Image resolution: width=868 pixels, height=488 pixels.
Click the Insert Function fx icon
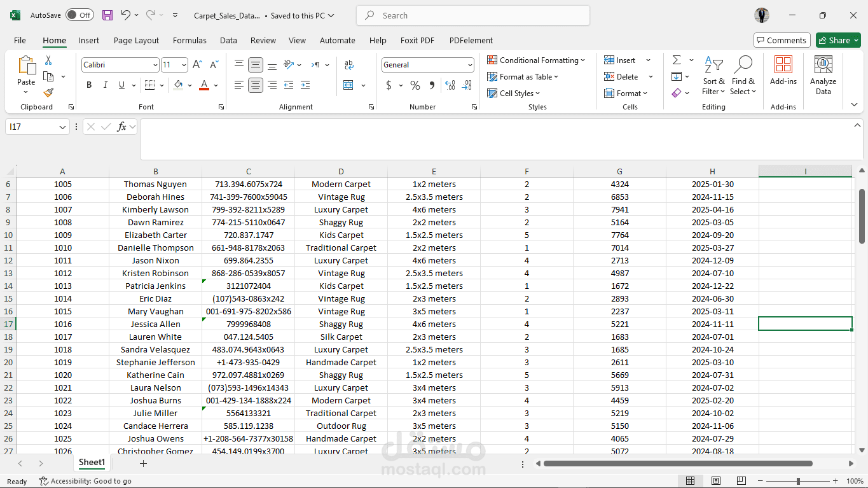[x=121, y=127]
